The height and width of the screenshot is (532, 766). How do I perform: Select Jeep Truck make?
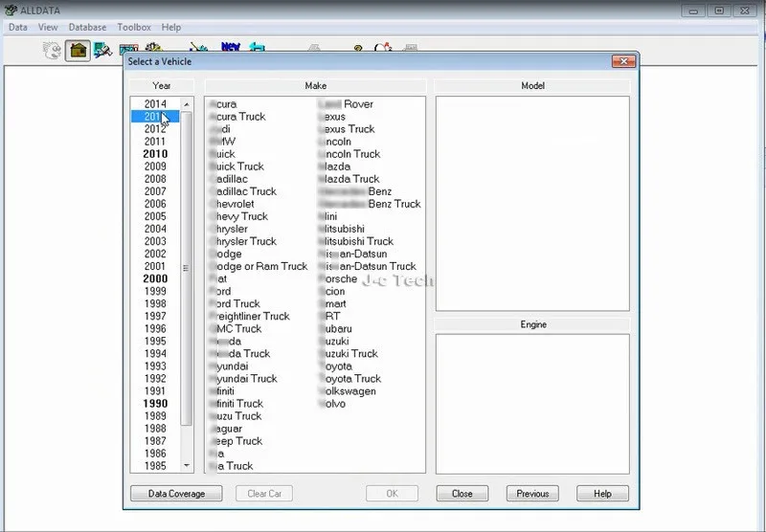pyautogui.click(x=236, y=441)
